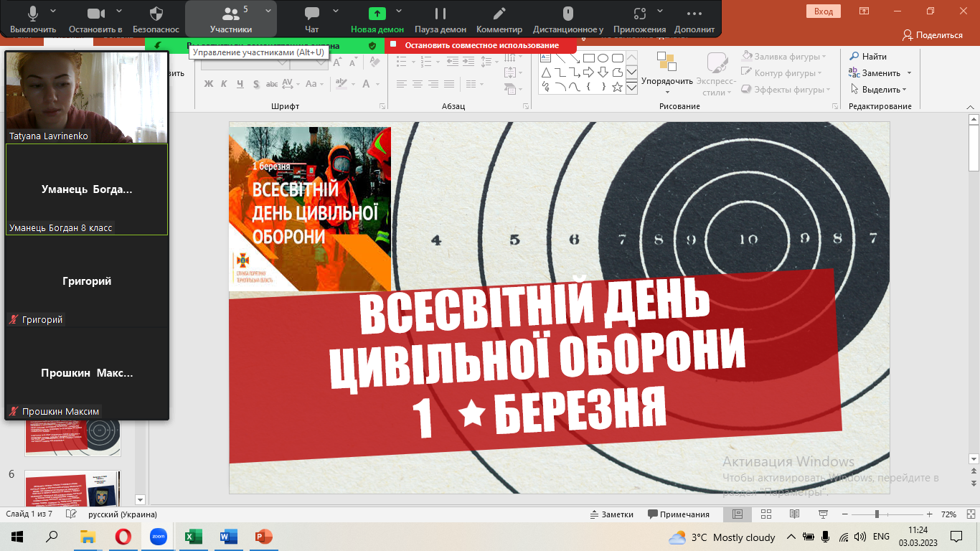Expand the Participants options arrow

click(x=268, y=11)
